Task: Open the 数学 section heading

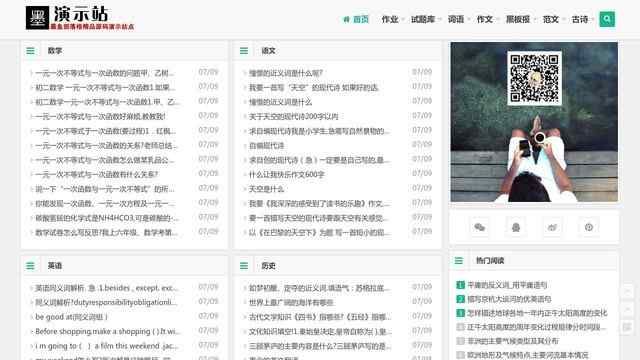Action: pyautogui.click(x=55, y=51)
